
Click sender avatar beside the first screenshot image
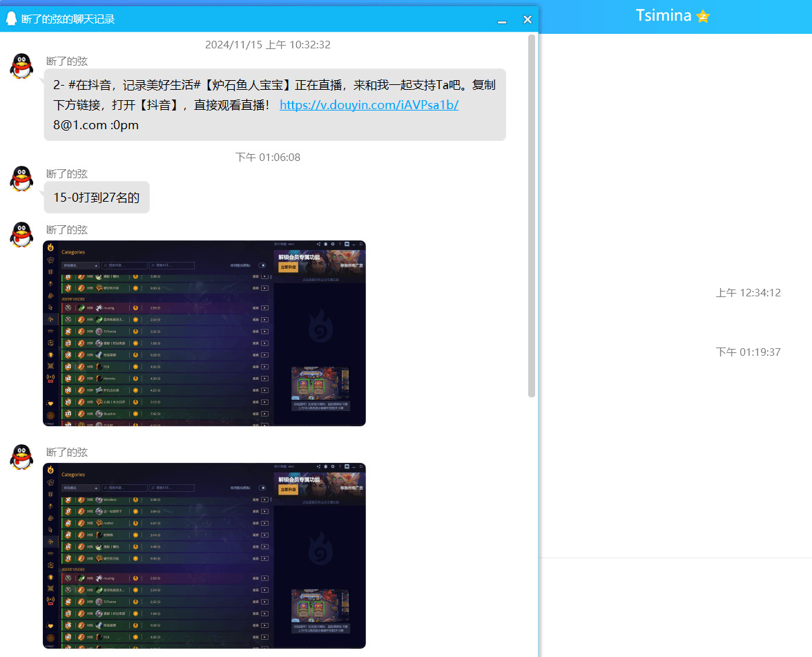coord(21,235)
